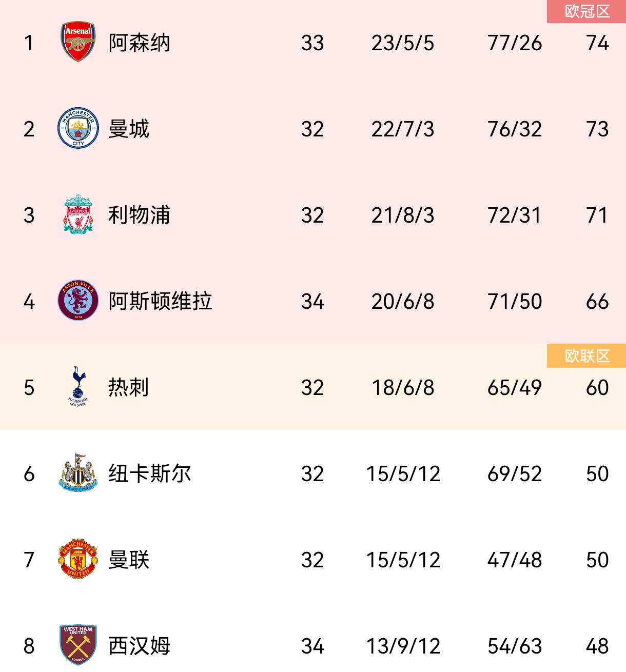Screen dimensions: 626x672
Task: Open team name 阿森纳
Action: click(139, 43)
